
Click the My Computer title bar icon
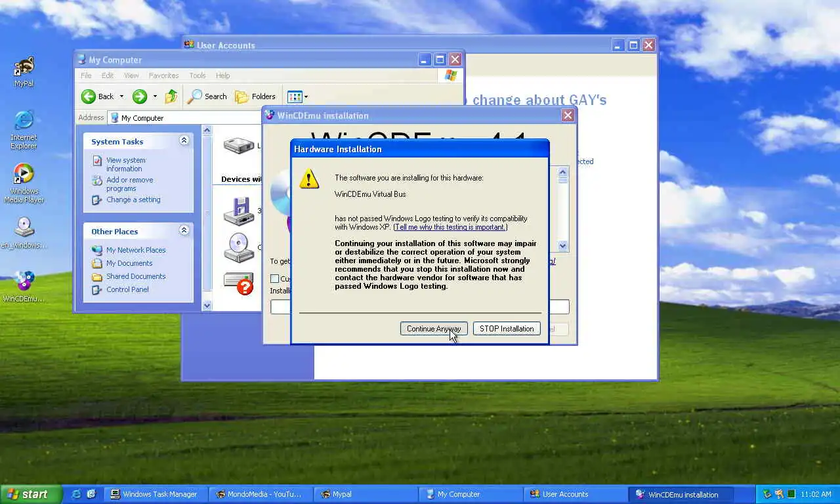click(82, 60)
